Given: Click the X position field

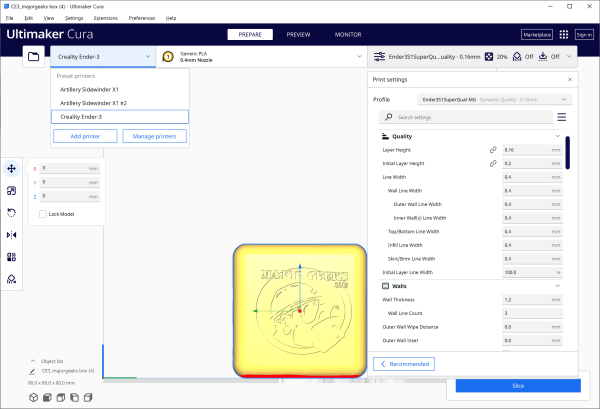Looking at the screenshot, I should [70, 168].
